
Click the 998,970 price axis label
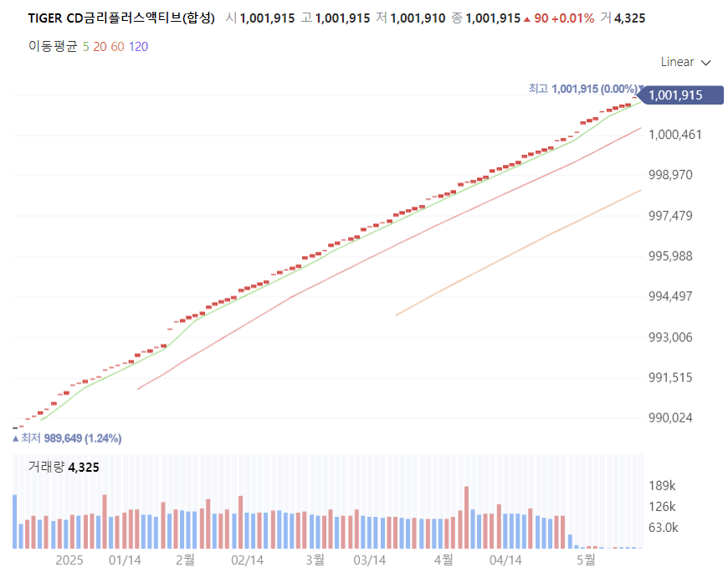pos(669,174)
